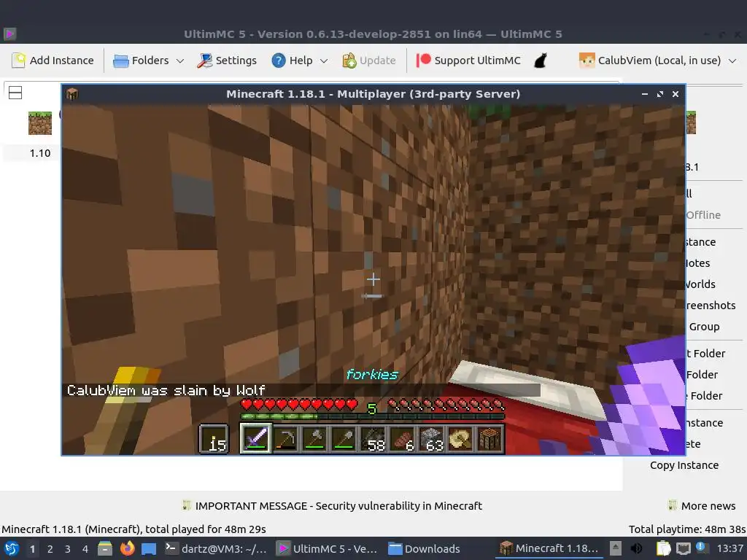Open file manager taskbar icon
The width and height of the screenshot is (747, 560).
click(x=105, y=548)
